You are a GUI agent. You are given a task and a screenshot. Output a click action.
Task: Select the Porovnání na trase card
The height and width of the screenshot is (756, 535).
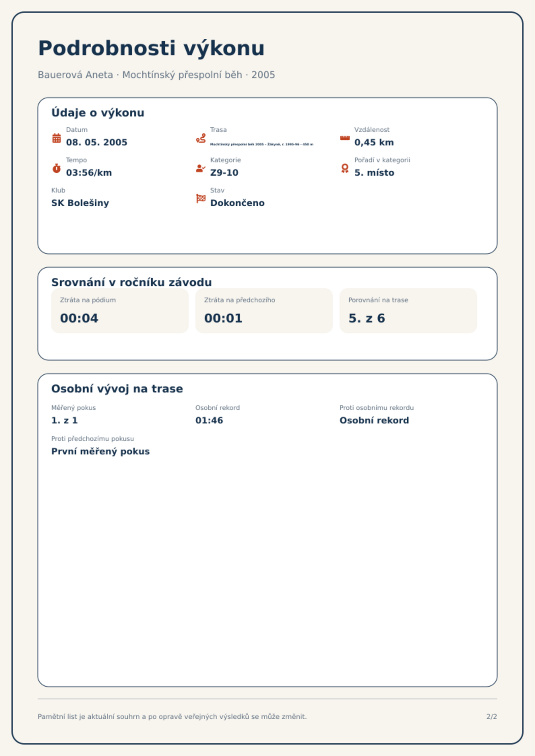pos(408,311)
